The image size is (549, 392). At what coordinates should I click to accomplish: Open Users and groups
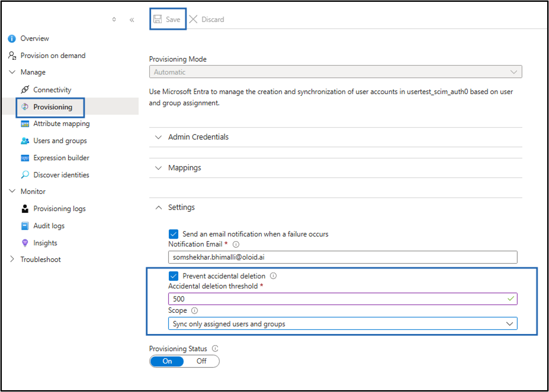click(x=60, y=141)
